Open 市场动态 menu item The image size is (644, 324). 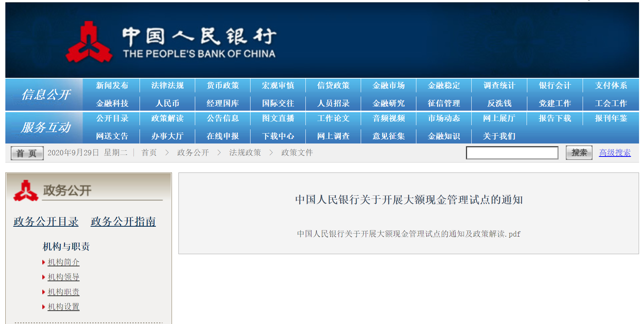point(444,118)
